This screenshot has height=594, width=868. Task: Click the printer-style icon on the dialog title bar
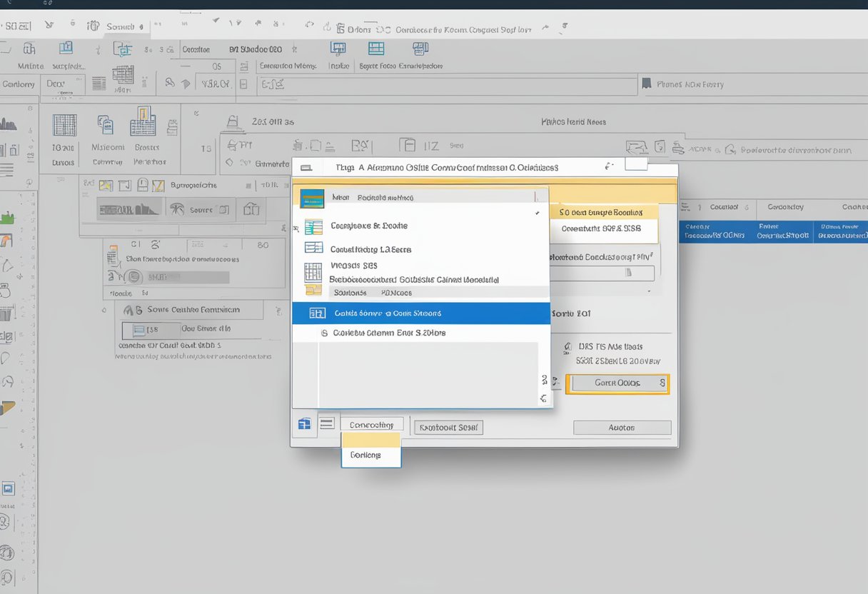(306, 166)
